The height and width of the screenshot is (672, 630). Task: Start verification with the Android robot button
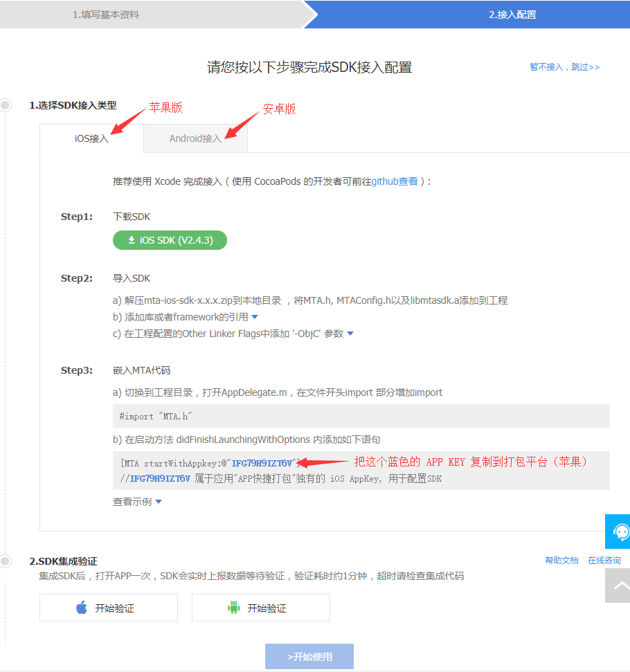[x=261, y=608]
